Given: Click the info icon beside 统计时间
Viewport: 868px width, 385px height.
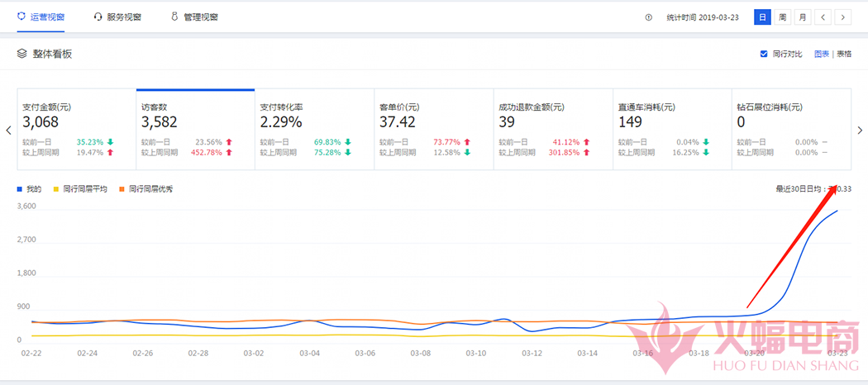Looking at the screenshot, I should click(648, 17).
